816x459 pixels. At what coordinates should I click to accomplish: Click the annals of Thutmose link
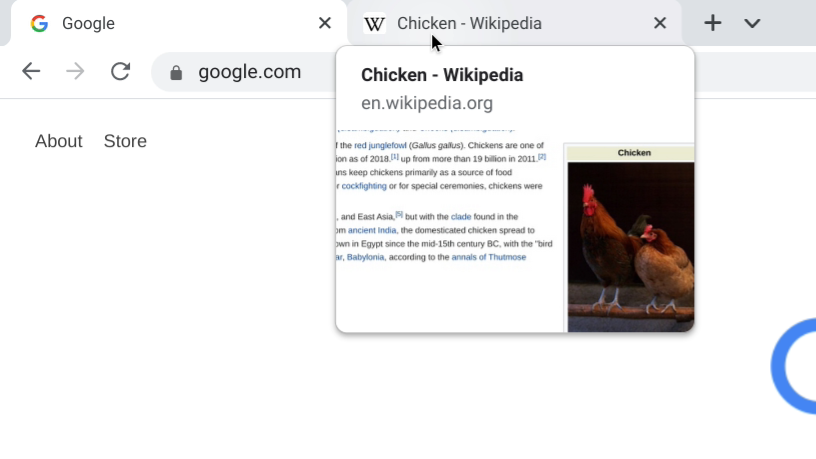pyautogui.click(x=488, y=257)
